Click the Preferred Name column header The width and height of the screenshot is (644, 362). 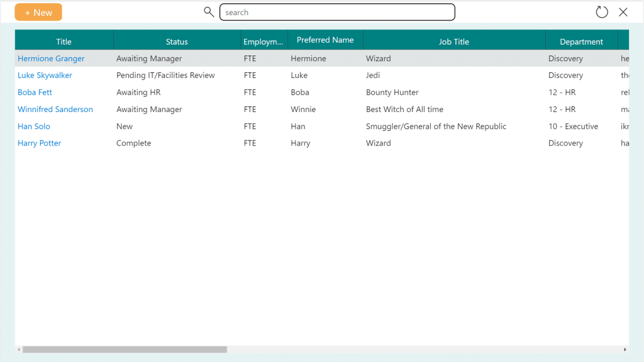tap(325, 40)
